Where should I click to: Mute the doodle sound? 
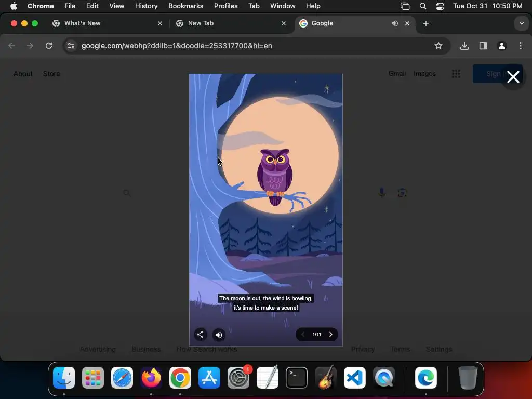click(219, 335)
